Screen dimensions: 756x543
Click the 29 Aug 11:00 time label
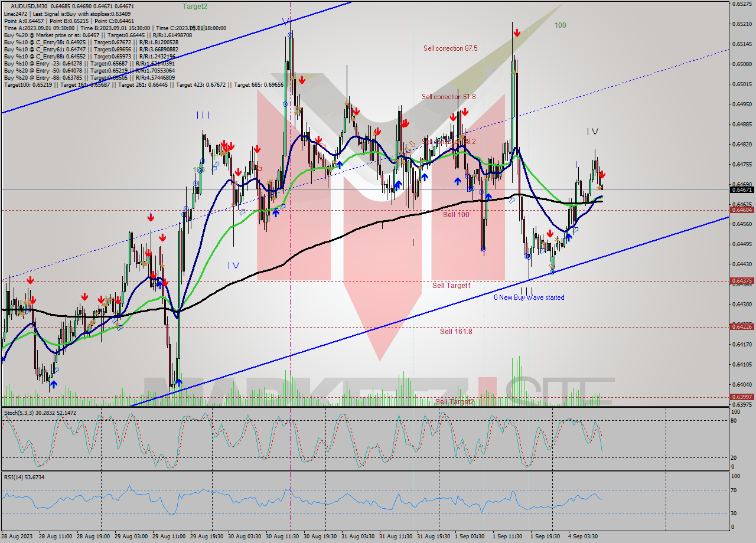click(169, 537)
